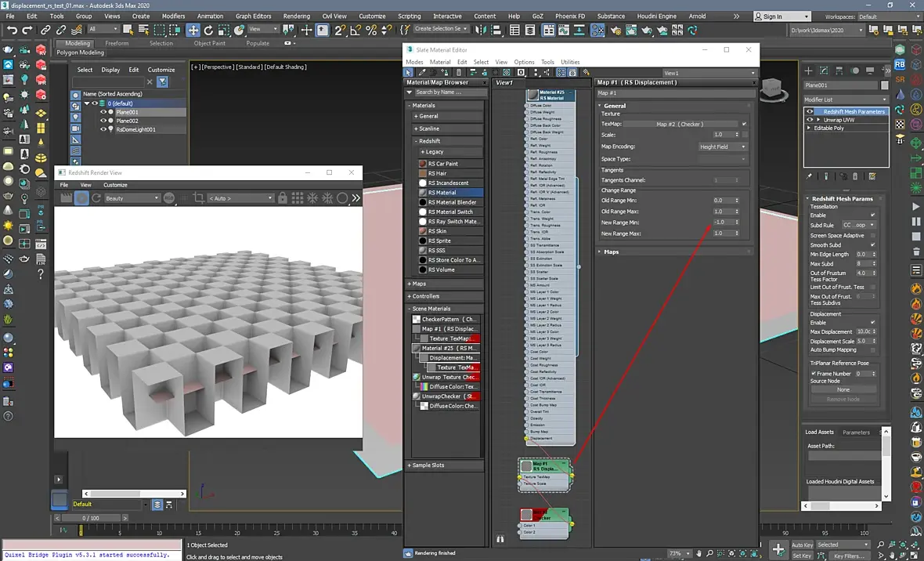Click the None source node button
This screenshot has height=561, width=924.
843,389
